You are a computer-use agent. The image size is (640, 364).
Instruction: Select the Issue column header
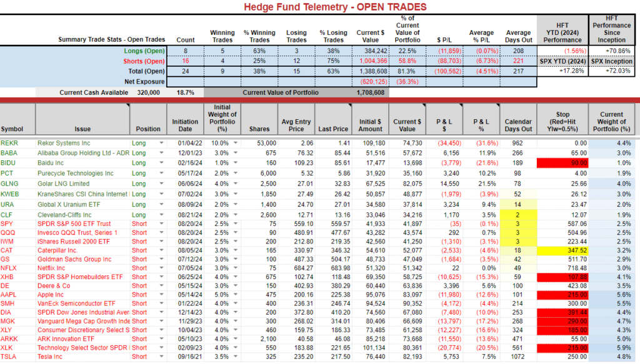tap(83, 119)
